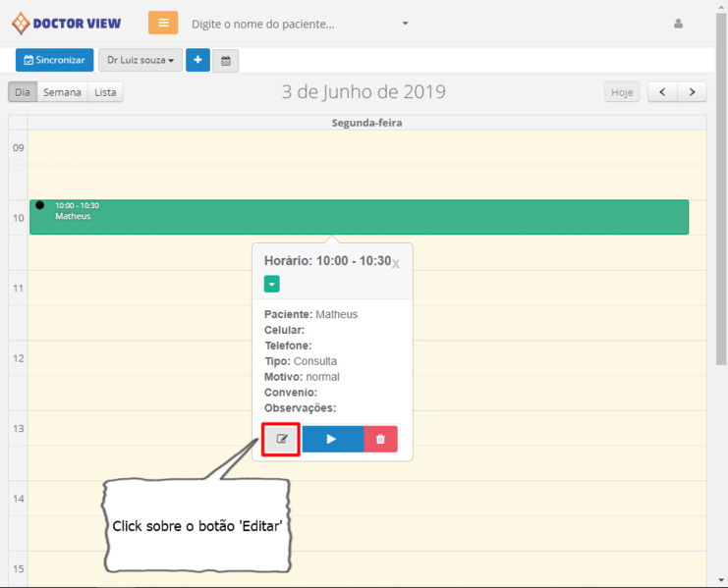Go to the next day arrow
This screenshot has height=588, width=728.
(x=693, y=92)
